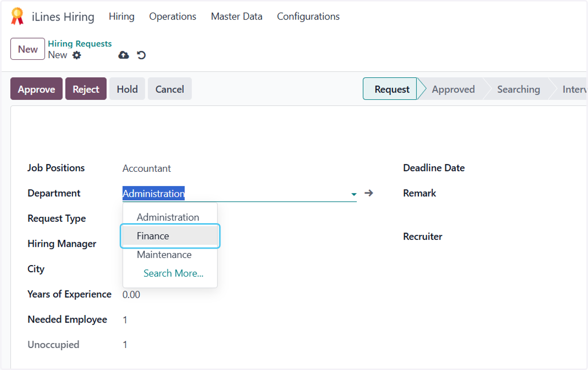
Task: Open Department record via arrow icon
Action: (369, 193)
